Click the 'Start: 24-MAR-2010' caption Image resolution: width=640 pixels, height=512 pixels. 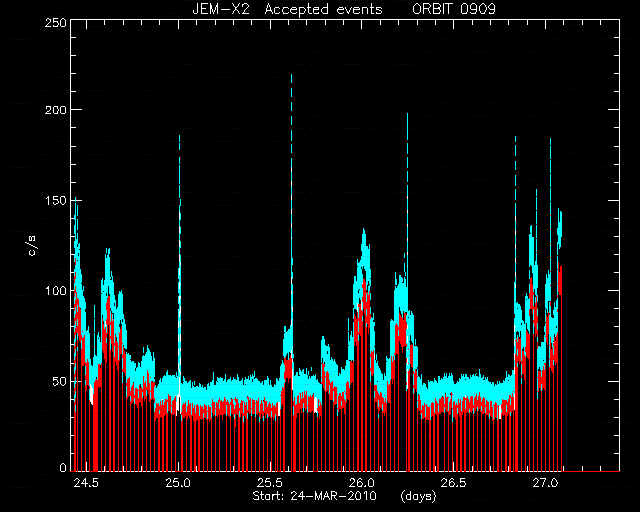click(x=314, y=496)
